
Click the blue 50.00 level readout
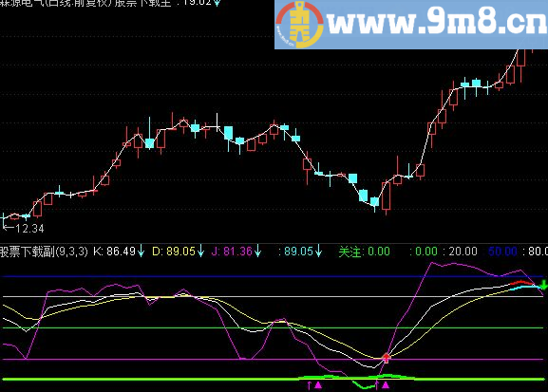pyautogui.click(x=502, y=252)
